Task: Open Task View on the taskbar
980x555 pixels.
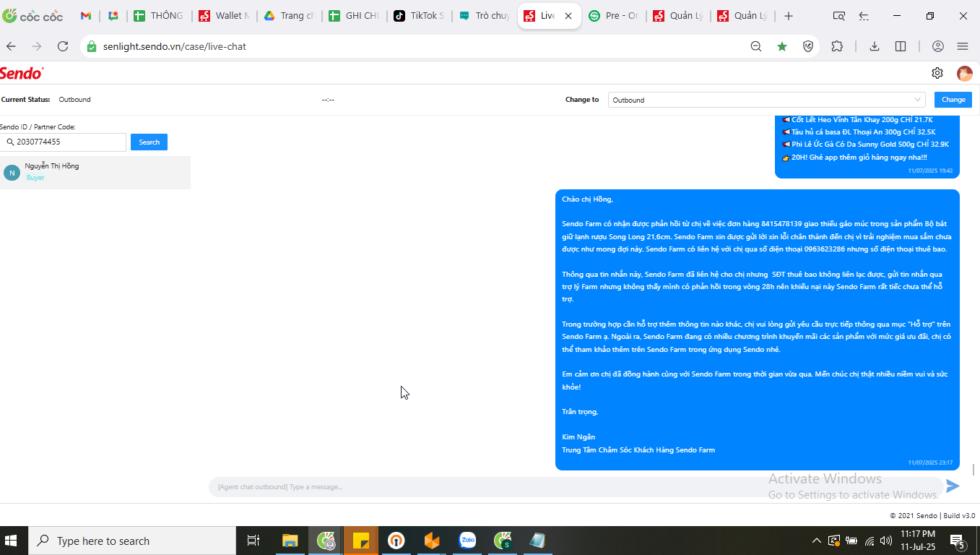Action: point(253,540)
